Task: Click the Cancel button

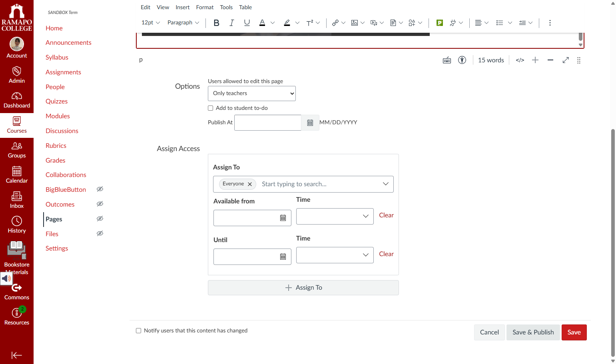Action: click(489, 332)
